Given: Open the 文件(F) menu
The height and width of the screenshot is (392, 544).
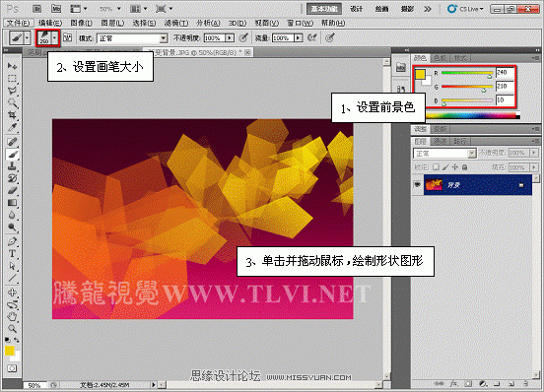Looking at the screenshot, I should tap(18, 23).
